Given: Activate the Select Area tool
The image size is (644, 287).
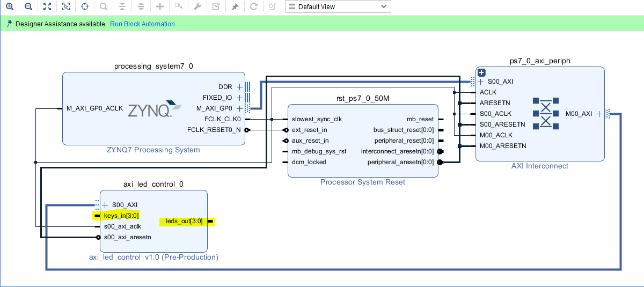Looking at the screenshot, I should [x=65, y=6].
